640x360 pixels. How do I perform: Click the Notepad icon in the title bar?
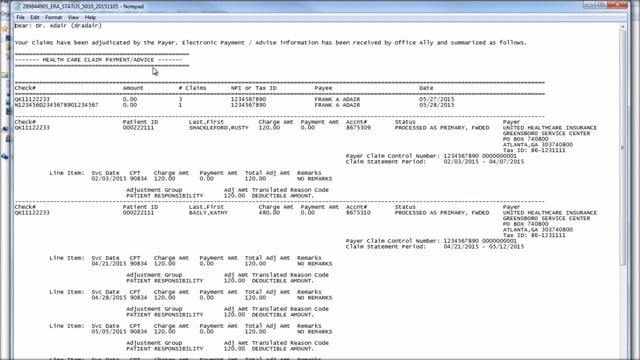[x=17, y=6]
